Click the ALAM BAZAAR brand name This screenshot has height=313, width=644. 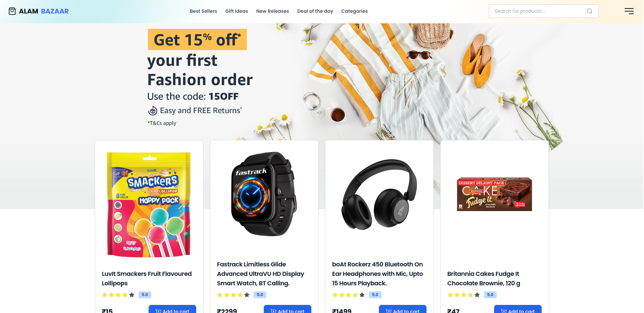[44, 11]
